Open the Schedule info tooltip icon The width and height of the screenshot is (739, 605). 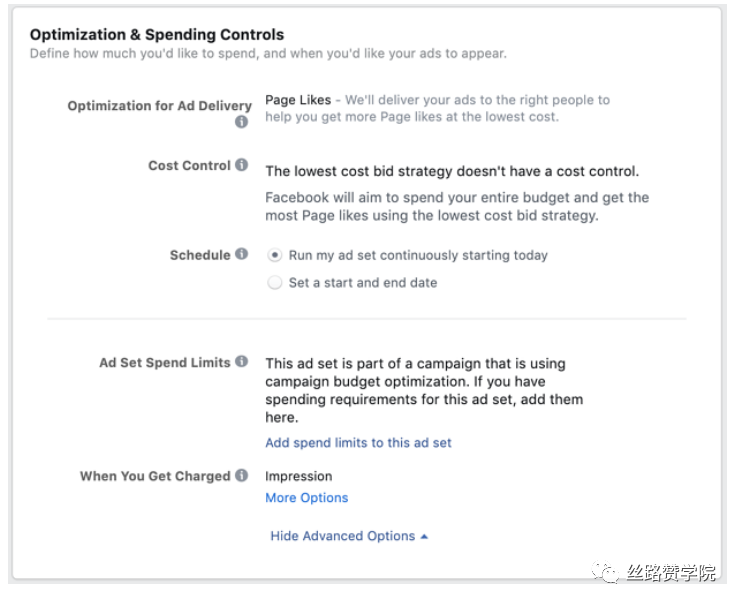click(241, 254)
